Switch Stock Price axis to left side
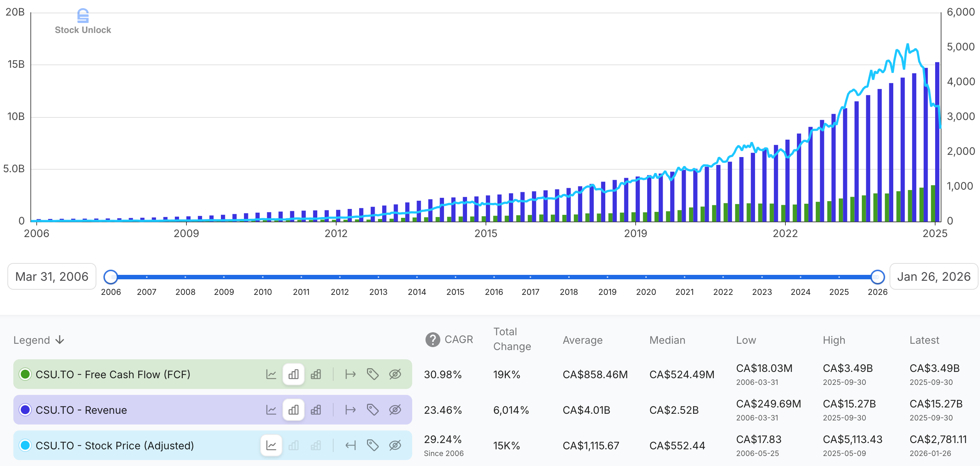Image resolution: width=980 pixels, height=466 pixels. [350, 445]
